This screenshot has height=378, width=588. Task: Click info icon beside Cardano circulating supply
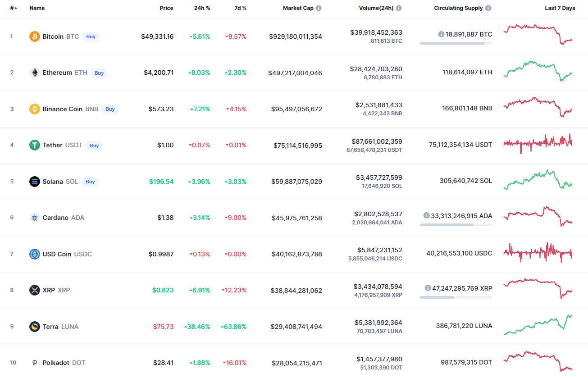point(426,216)
